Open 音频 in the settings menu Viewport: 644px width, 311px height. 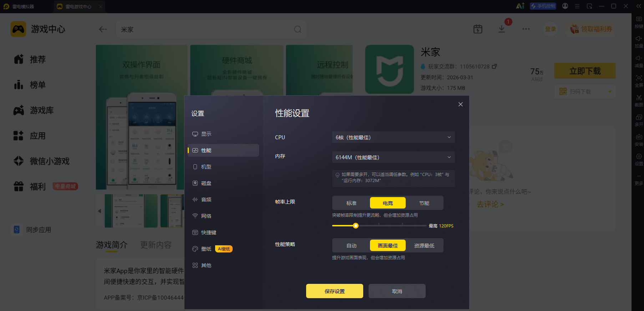(x=223, y=200)
